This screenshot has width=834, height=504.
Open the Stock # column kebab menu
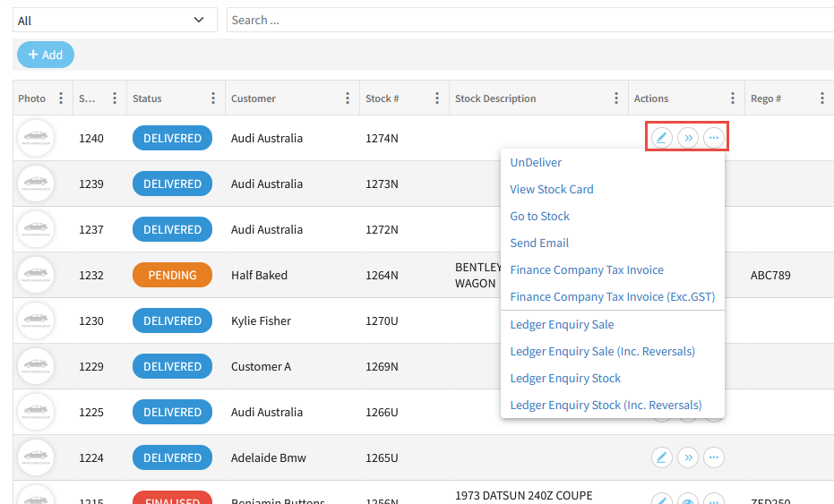(437, 98)
